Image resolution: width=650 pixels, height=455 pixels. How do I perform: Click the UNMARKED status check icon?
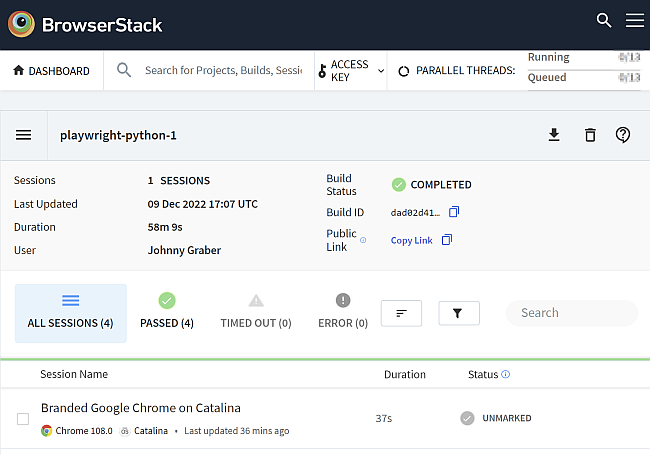pos(467,418)
